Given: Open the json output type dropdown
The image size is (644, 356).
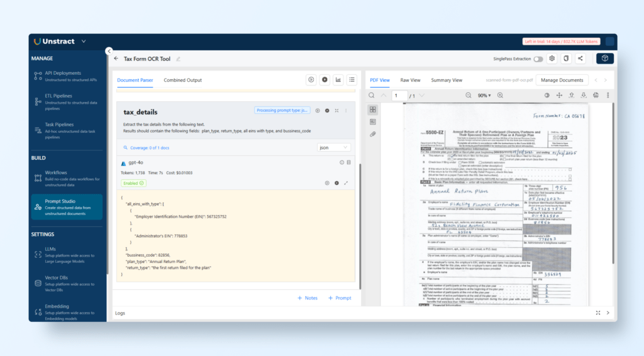Looking at the screenshot, I should coord(334,147).
